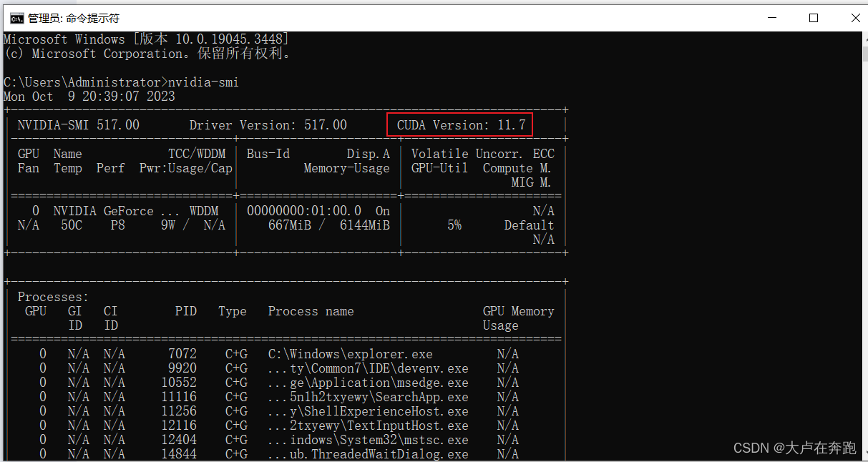This screenshot has width=868, height=462.
Task: Click the title bar text 管理员: 命令提示符
Action: click(x=72, y=18)
